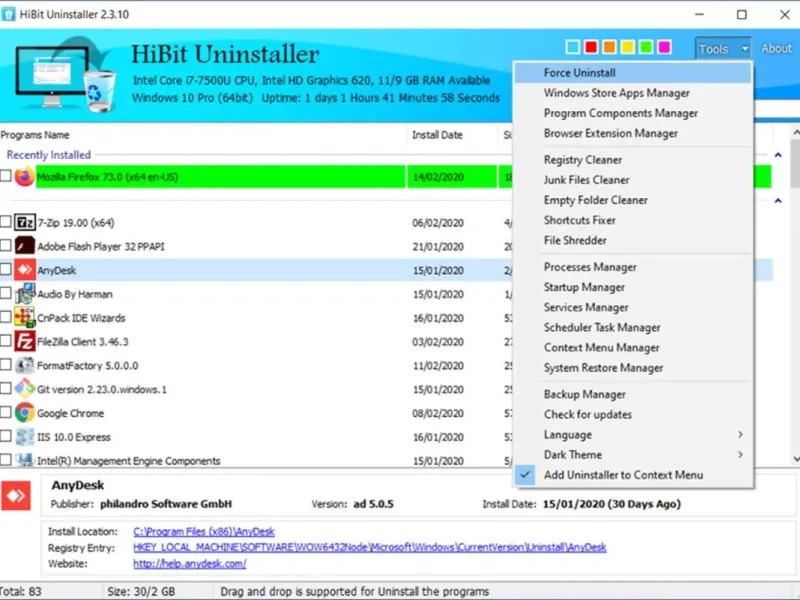Screen dimensions: 800x600
Task: Tick the Mozilla Firefox checkbox
Action: click(x=6, y=176)
